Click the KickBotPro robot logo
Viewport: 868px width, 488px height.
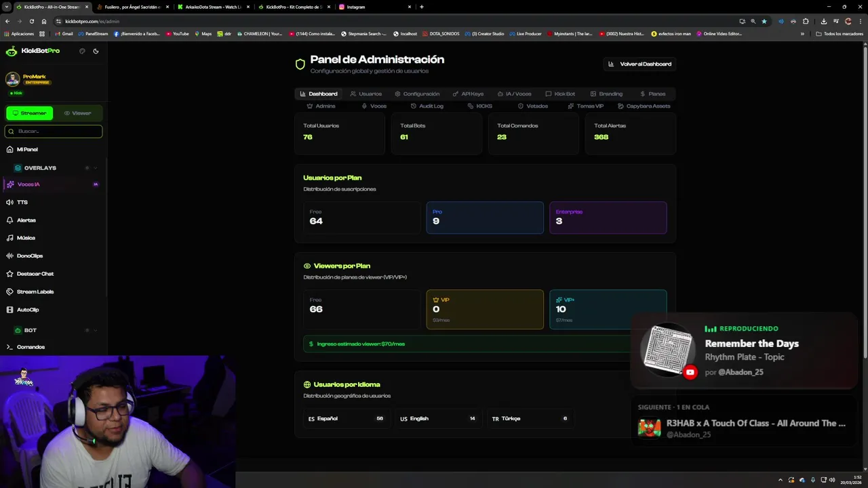click(12, 51)
